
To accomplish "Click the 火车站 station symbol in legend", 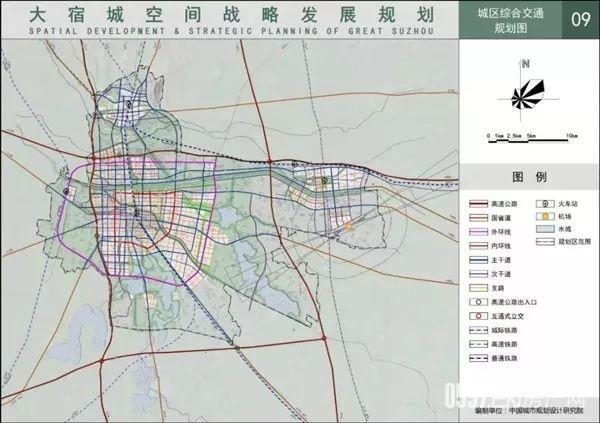I will (545, 204).
